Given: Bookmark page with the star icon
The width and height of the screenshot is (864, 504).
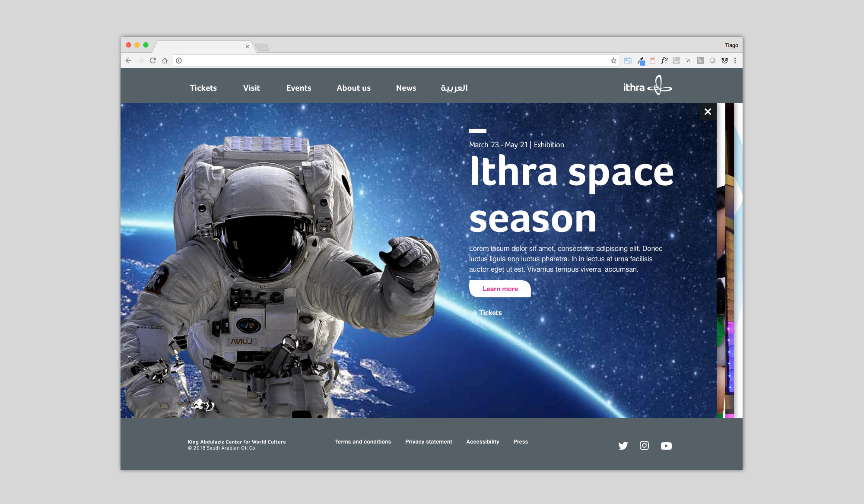Looking at the screenshot, I should tap(613, 60).
